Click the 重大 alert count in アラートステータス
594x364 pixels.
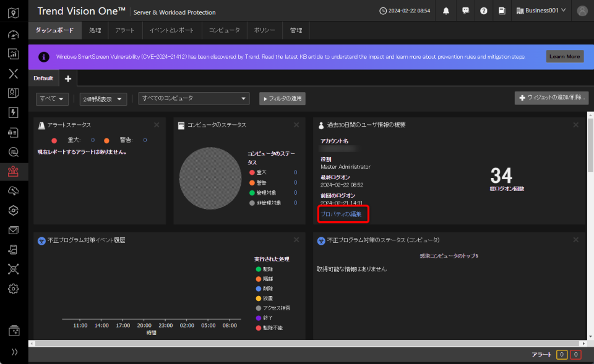(x=92, y=140)
